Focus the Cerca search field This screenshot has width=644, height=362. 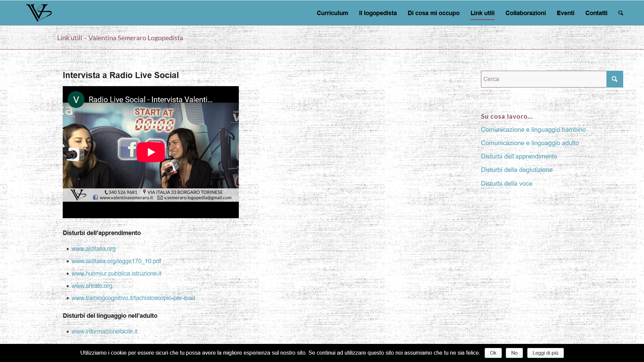point(544,79)
